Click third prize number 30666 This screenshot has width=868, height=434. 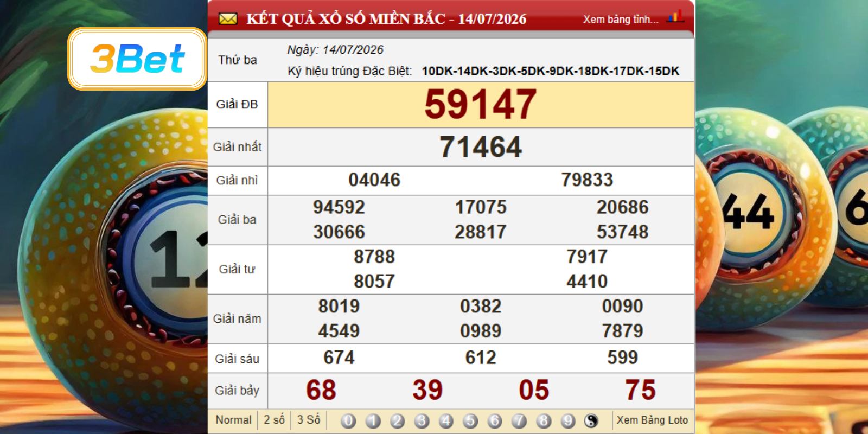point(339,232)
